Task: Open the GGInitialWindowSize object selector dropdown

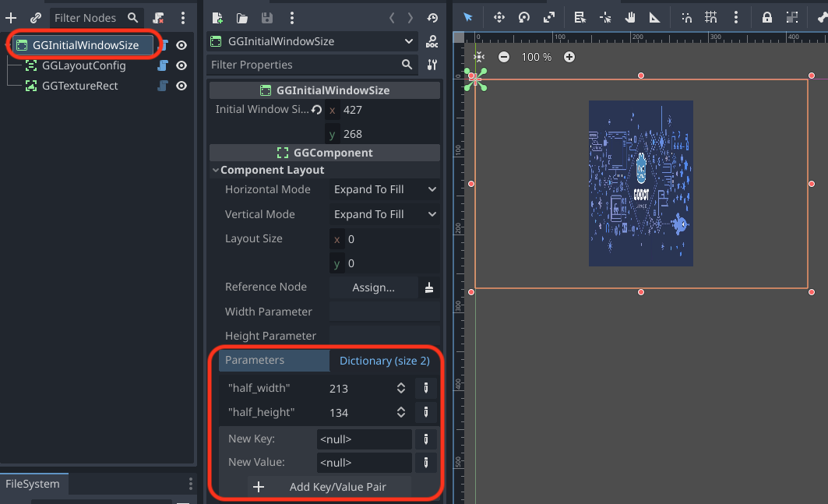Action: coord(312,41)
